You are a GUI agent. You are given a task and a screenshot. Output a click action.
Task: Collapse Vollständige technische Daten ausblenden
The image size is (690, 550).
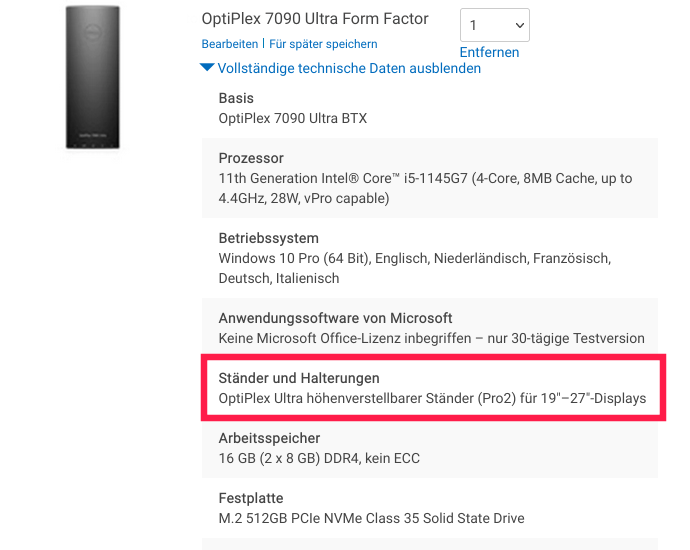349,68
